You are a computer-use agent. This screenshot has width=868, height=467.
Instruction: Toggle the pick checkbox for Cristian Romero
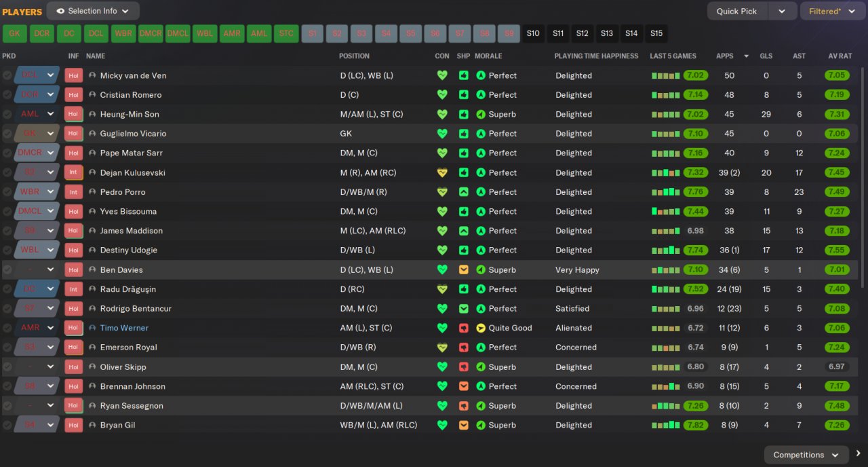[7, 95]
